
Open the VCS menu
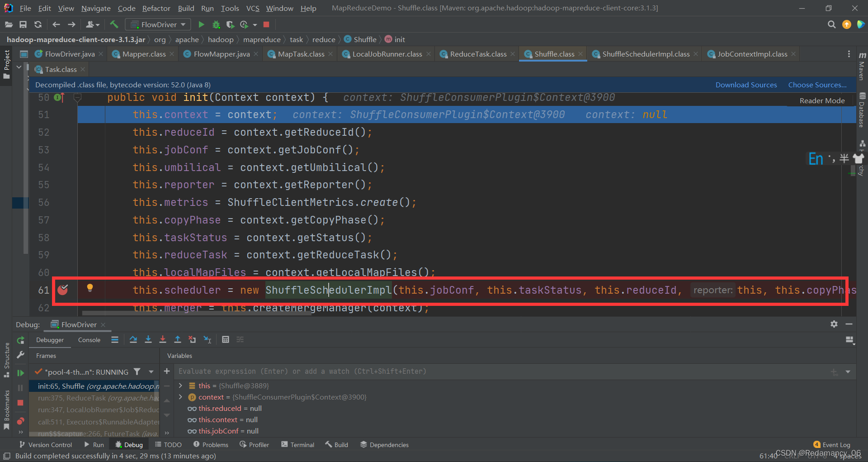[x=253, y=8]
